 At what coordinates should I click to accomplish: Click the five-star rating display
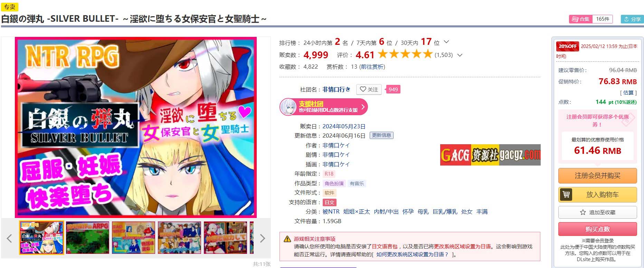(405, 54)
